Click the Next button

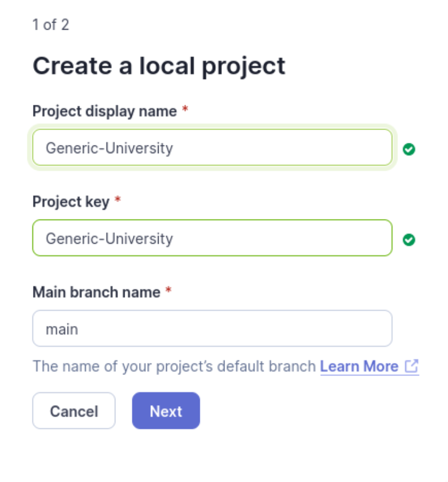point(166,411)
